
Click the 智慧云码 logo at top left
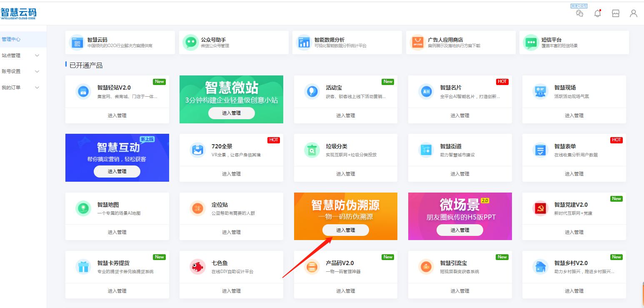click(18, 13)
